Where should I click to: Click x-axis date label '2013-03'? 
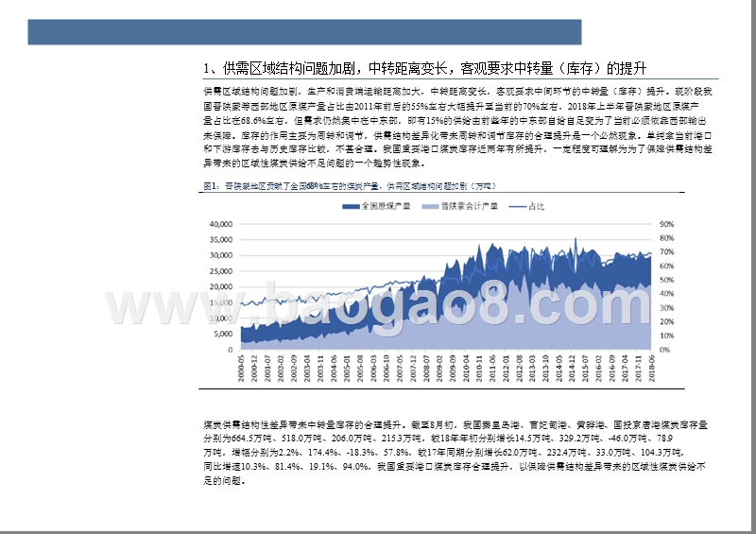pyautogui.click(x=533, y=369)
